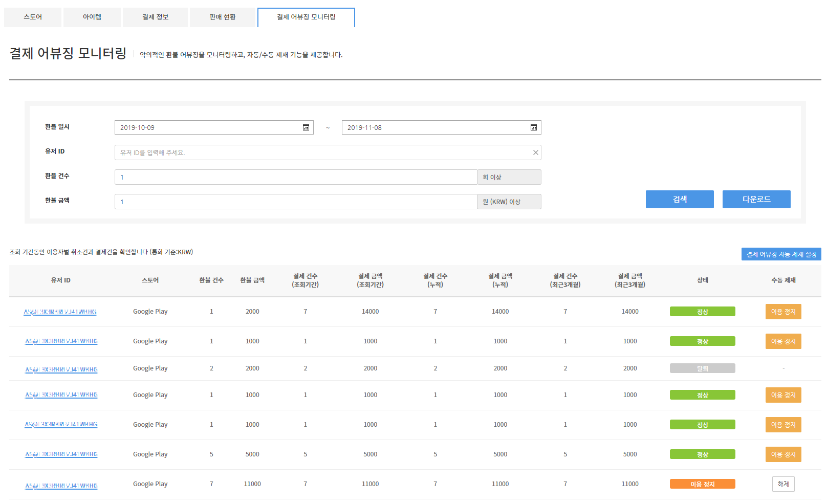Open user ID link in 11000 refund row

click(61, 486)
